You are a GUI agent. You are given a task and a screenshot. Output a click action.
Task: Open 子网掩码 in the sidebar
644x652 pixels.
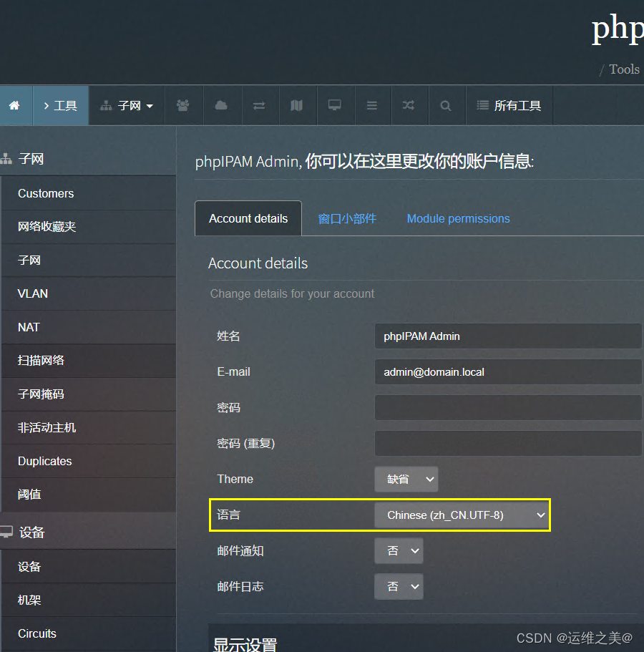(89, 394)
